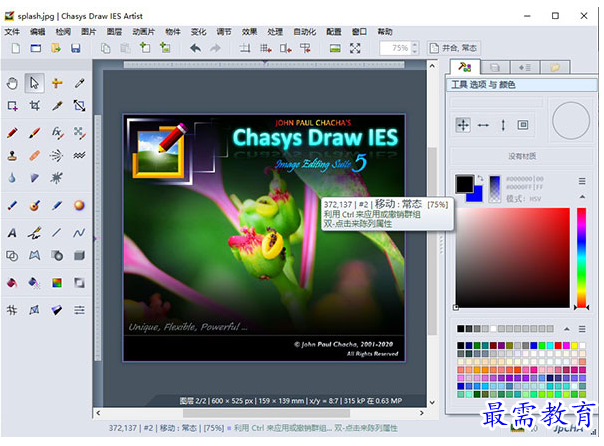Open the 图层 menu
604x446 pixels.
[114, 32]
